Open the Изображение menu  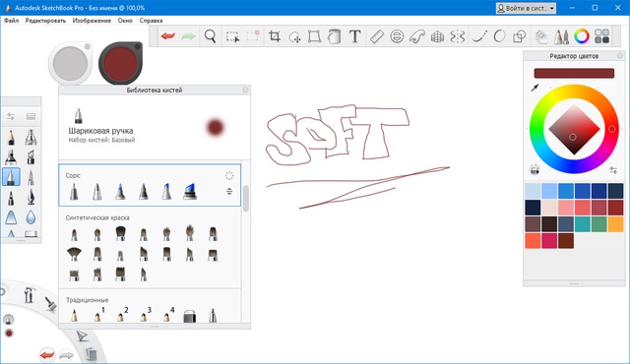(92, 20)
